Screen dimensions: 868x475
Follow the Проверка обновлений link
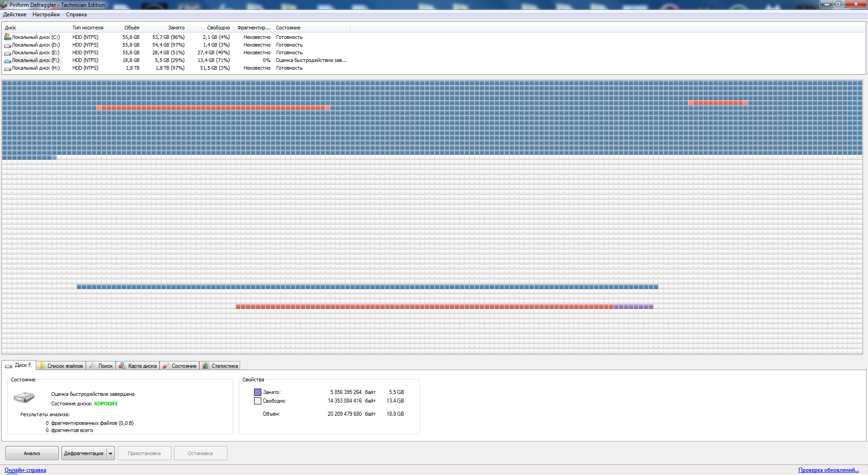(x=829, y=470)
